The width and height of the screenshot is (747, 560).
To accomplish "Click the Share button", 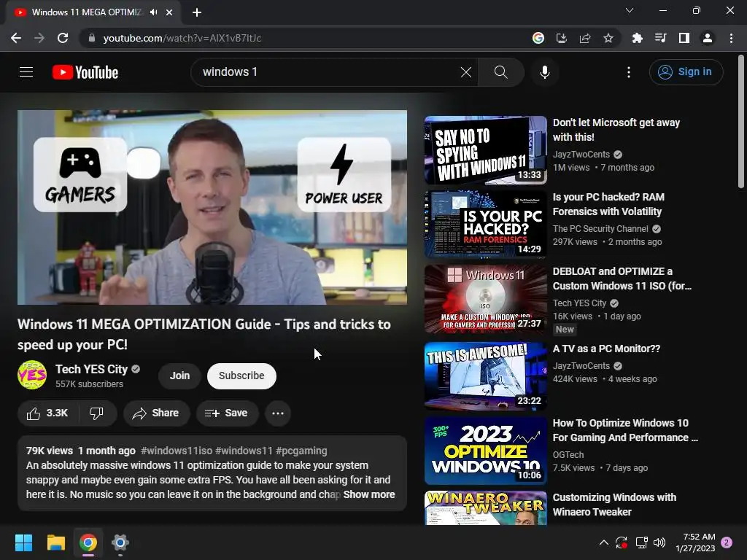I will [157, 413].
